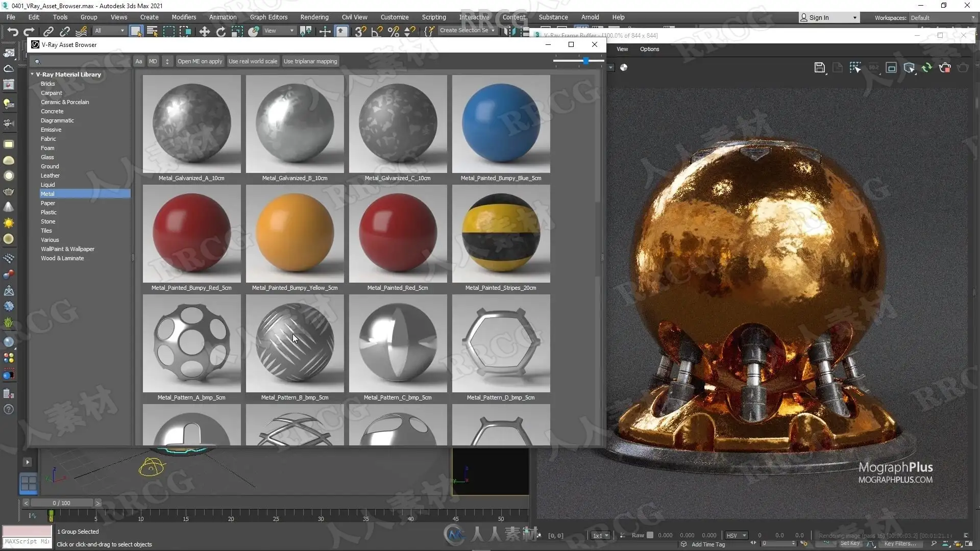This screenshot has width=980, height=551.
Task: Toggle Use triplanar mapping
Action: coord(310,61)
